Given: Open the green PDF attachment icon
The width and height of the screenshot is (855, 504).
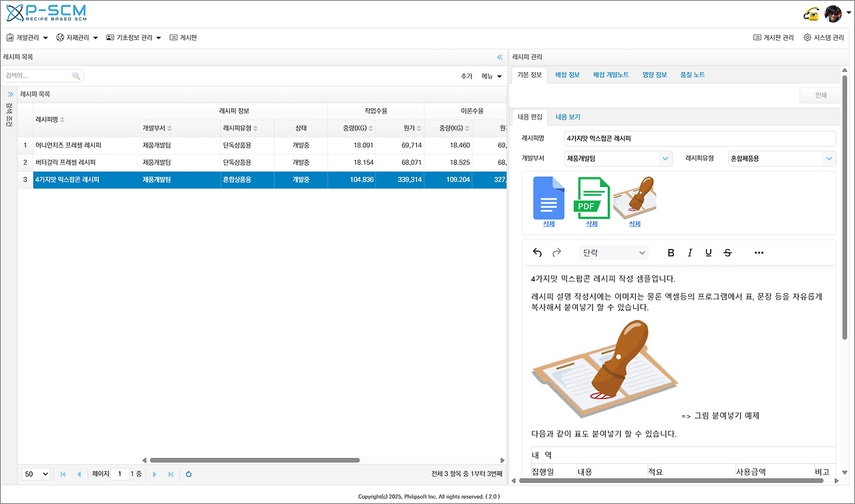Looking at the screenshot, I should 592,198.
